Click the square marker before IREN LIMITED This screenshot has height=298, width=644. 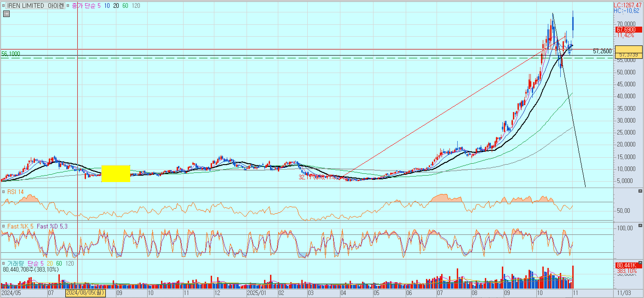click(x=3, y=6)
